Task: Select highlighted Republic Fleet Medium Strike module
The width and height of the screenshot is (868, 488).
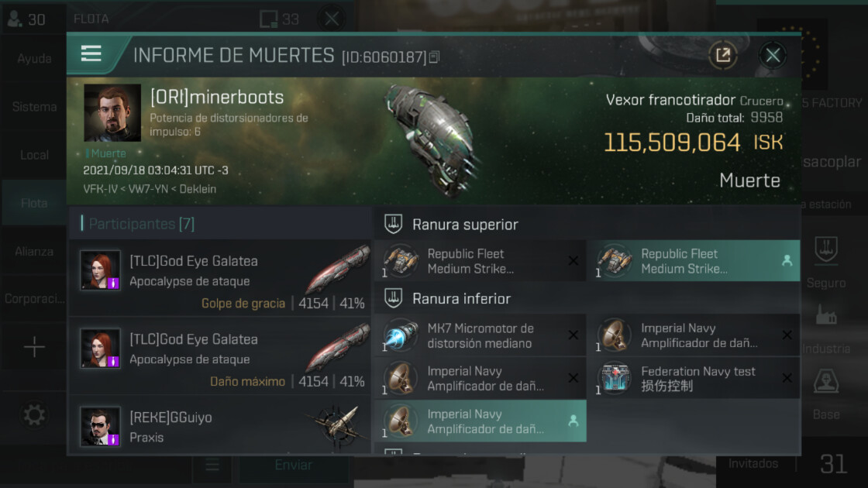Action: point(694,260)
